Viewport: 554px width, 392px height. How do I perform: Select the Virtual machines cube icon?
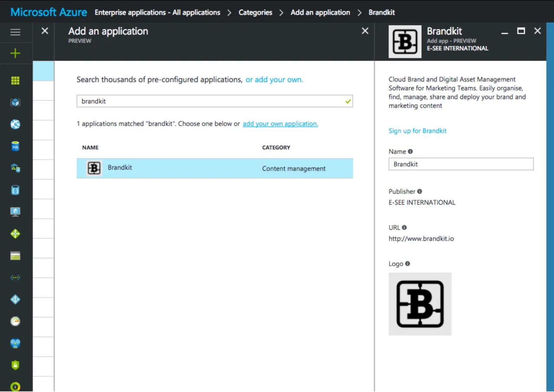point(15,102)
